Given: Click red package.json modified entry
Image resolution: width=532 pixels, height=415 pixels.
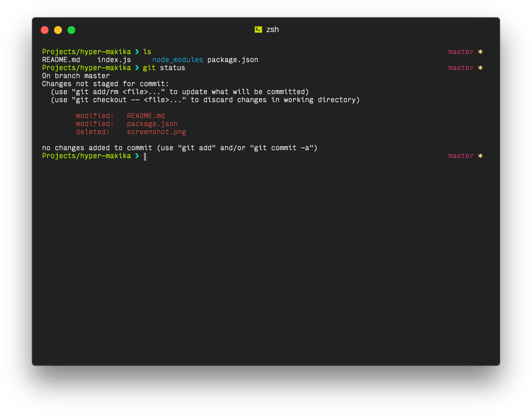Looking at the screenshot, I should coord(152,124).
